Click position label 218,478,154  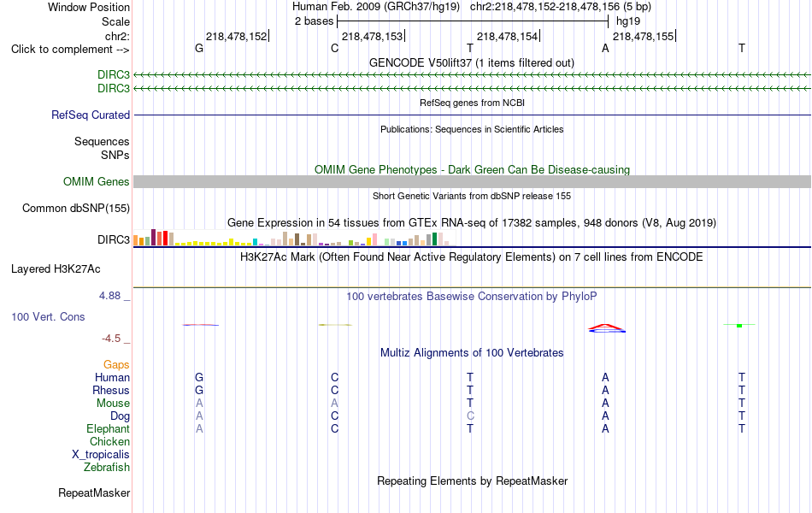(x=507, y=36)
